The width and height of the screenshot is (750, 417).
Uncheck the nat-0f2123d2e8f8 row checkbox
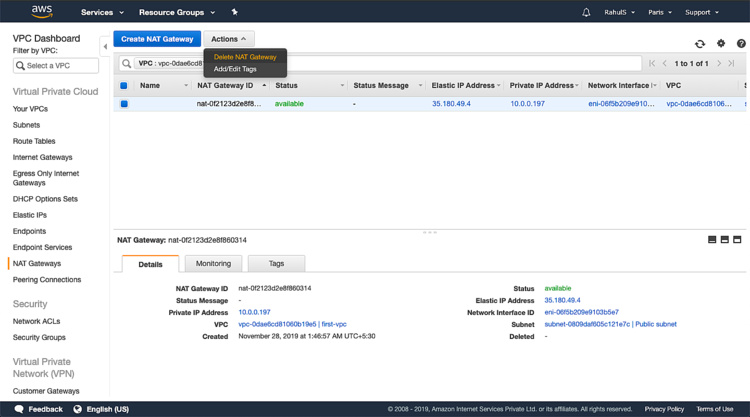pyautogui.click(x=124, y=104)
